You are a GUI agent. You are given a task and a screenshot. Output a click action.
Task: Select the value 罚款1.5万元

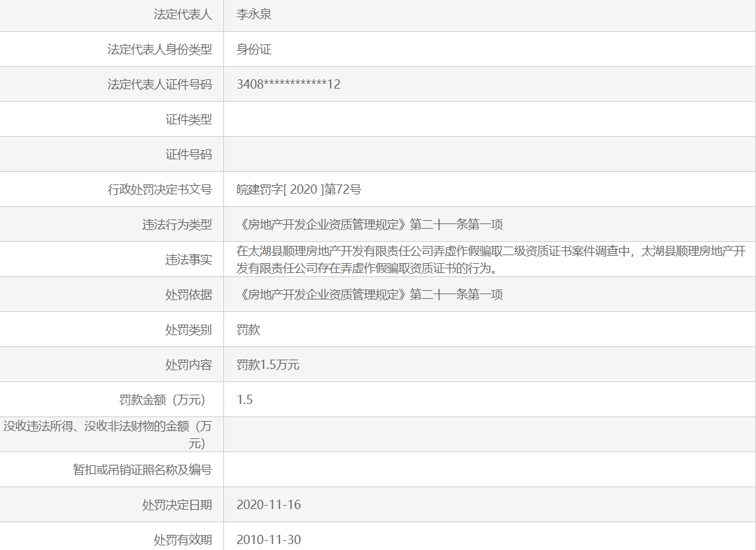[268, 365]
